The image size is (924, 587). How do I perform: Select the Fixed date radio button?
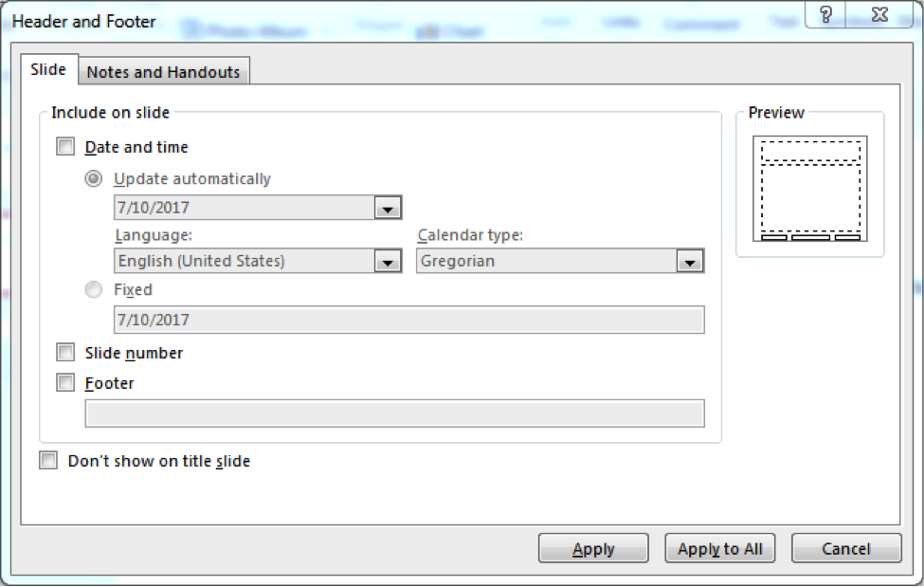click(x=93, y=290)
